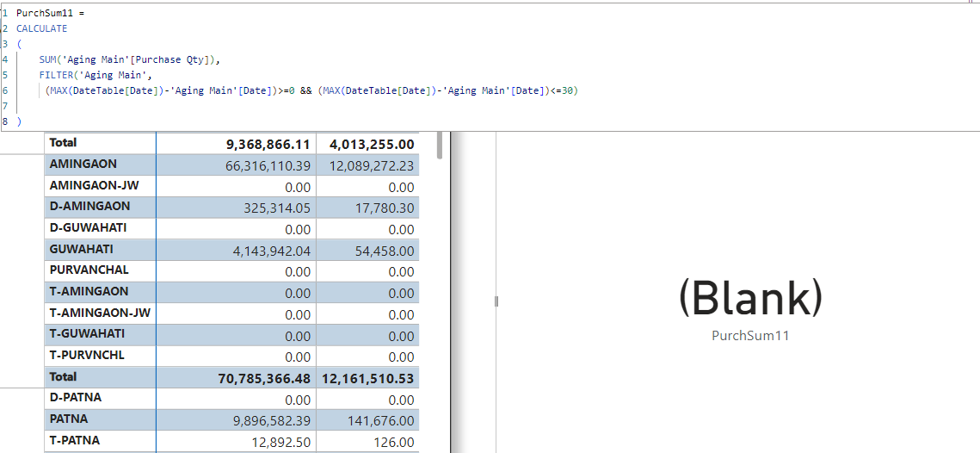Image resolution: width=980 pixels, height=453 pixels.
Task: Click the 4,143,942.04 cell for GUWAHATI
Action: (x=273, y=251)
